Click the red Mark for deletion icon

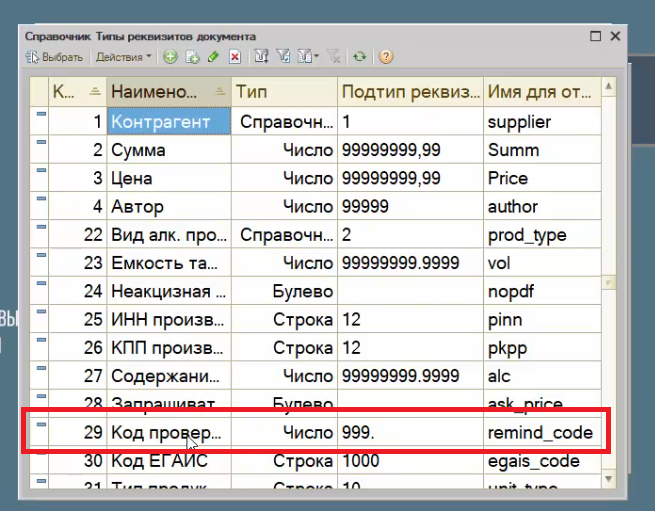pyautogui.click(x=234, y=58)
